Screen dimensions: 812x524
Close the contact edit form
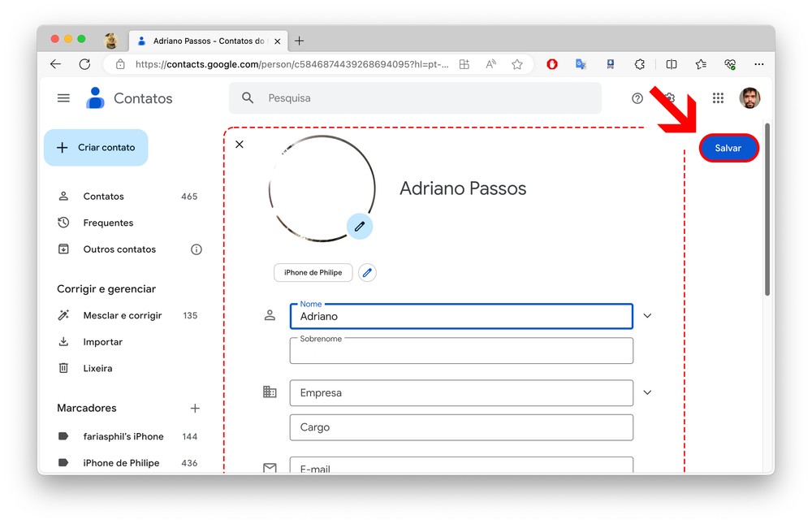(x=239, y=145)
